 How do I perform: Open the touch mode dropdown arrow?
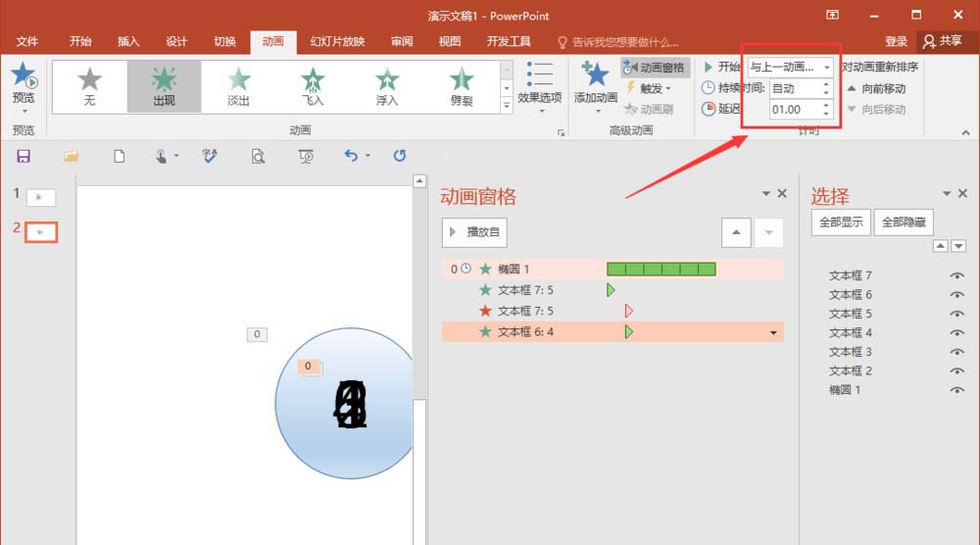pyautogui.click(x=176, y=156)
